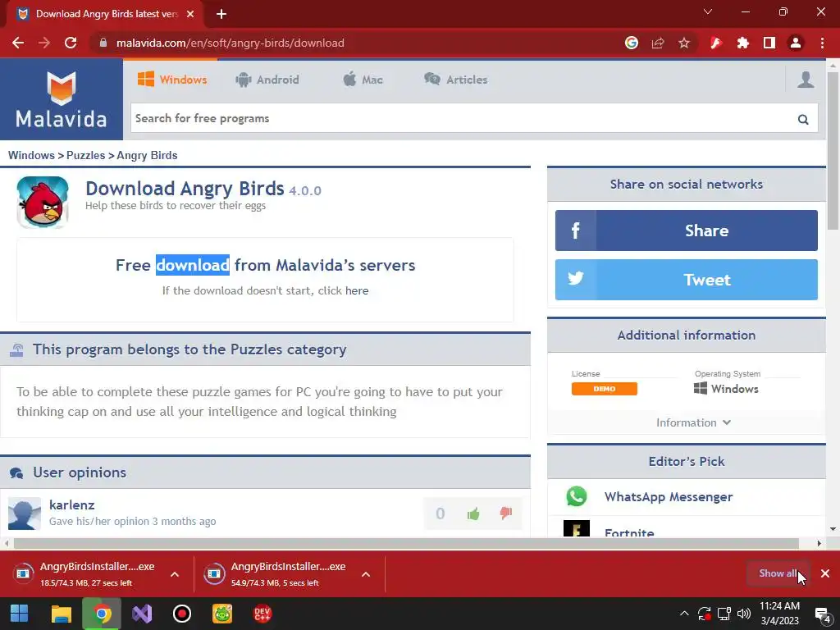Open the notification center icon
Screen dimensions: 840x630
pyautogui.click(x=822, y=614)
